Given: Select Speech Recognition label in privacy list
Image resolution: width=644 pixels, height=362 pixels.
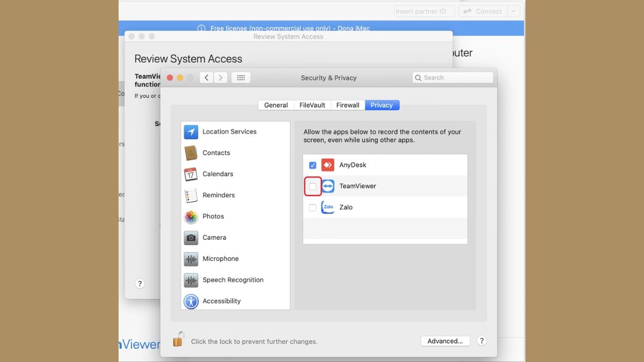Looking at the screenshot, I should click(x=233, y=280).
